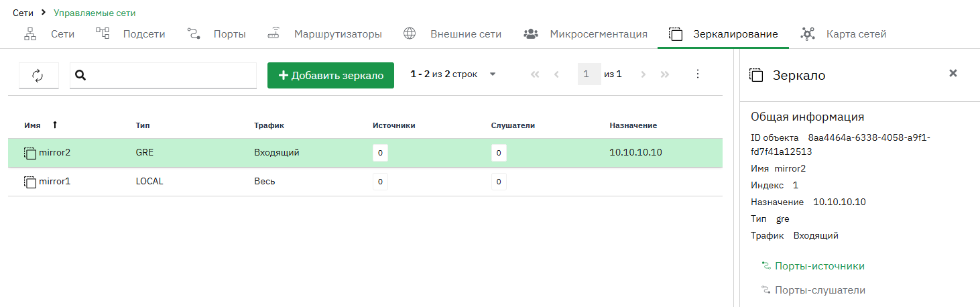Click the 10.10.10.10 destination table cell
980x307 pixels.
635,153
